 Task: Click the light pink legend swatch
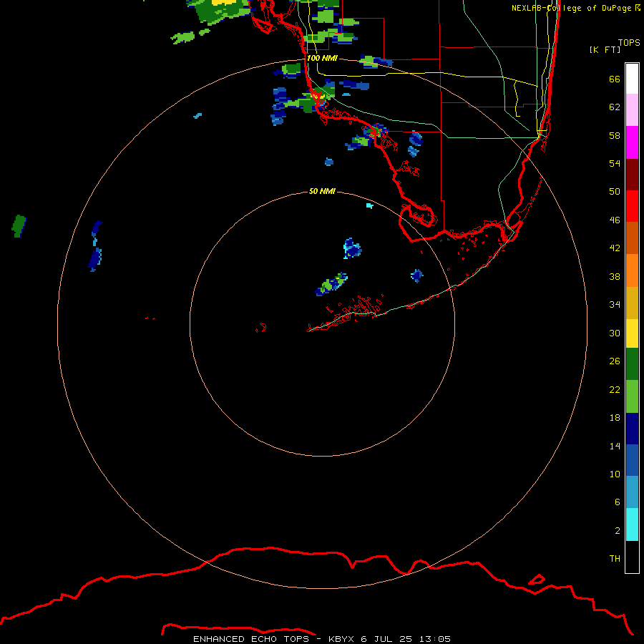pyautogui.click(x=632, y=110)
